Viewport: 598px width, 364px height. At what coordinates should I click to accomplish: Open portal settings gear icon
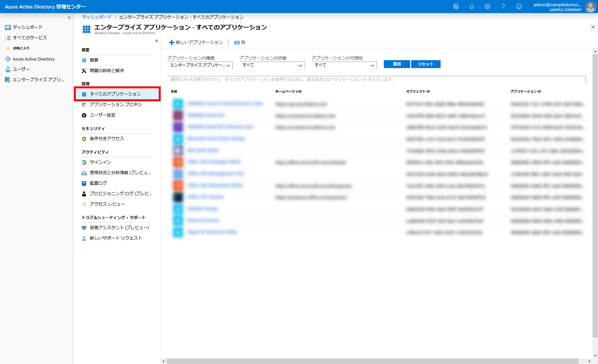[487, 6]
